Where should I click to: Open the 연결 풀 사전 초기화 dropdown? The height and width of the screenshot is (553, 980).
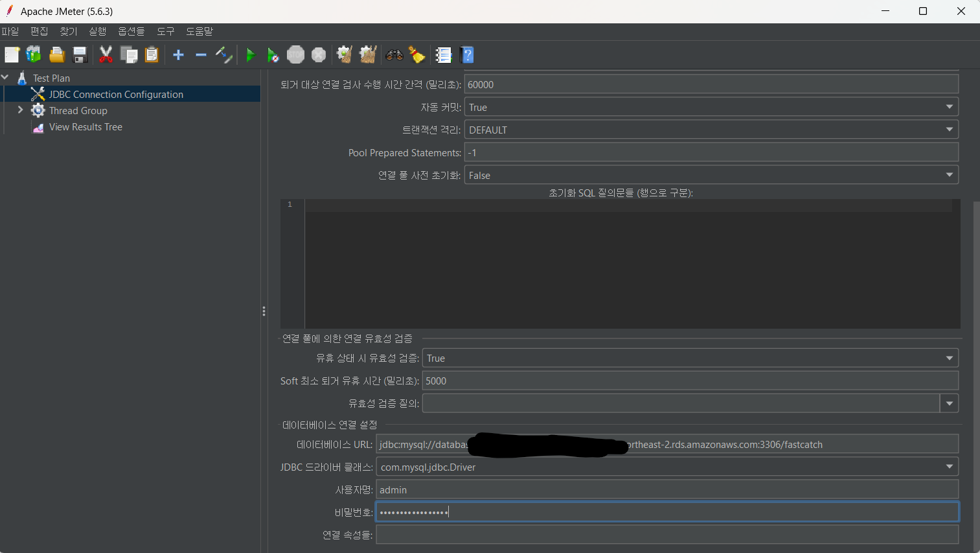711,175
